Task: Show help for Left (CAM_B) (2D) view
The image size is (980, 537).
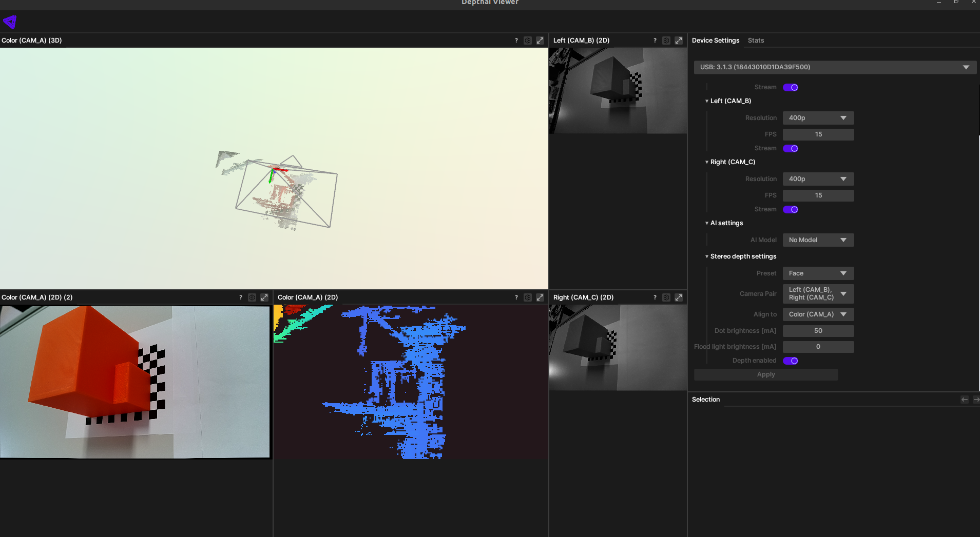Action: tap(655, 41)
